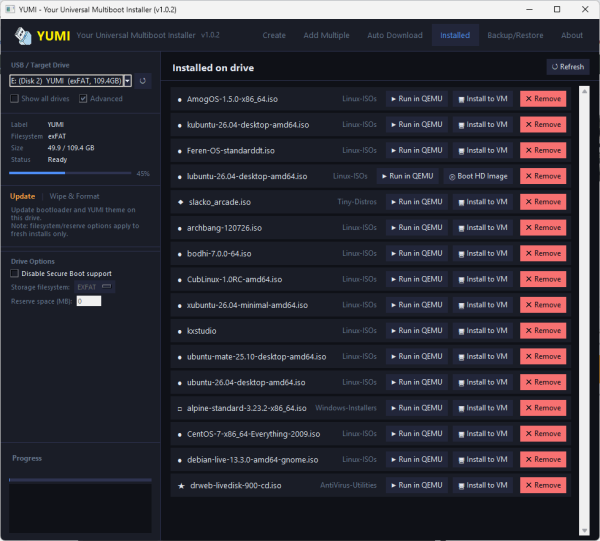Open the Storage filesystem EXFAT dropdown

[95, 287]
